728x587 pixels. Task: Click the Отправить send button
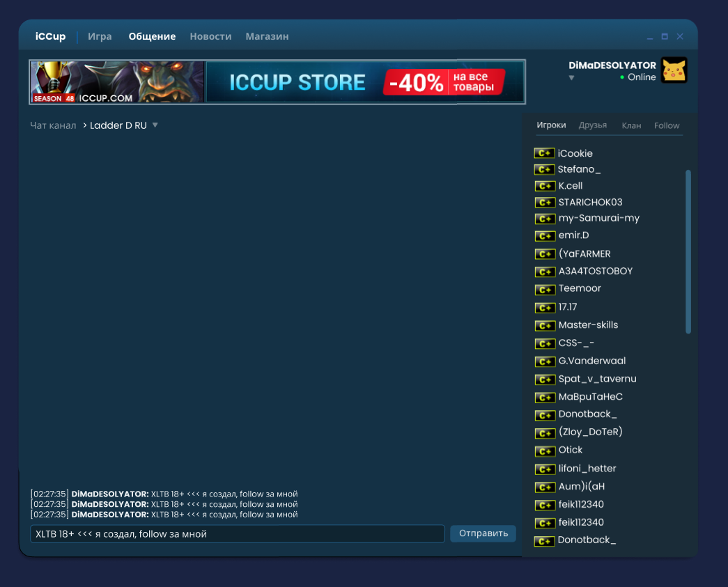point(483,533)
